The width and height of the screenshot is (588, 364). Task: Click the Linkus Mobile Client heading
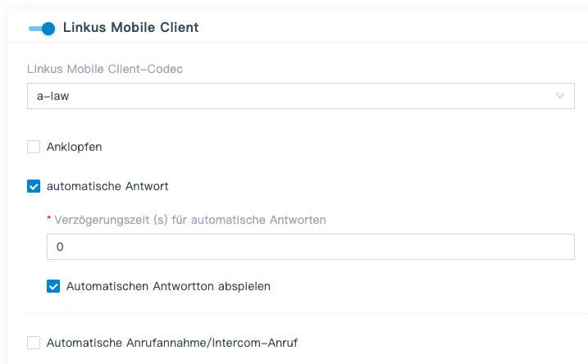(130, 28)
